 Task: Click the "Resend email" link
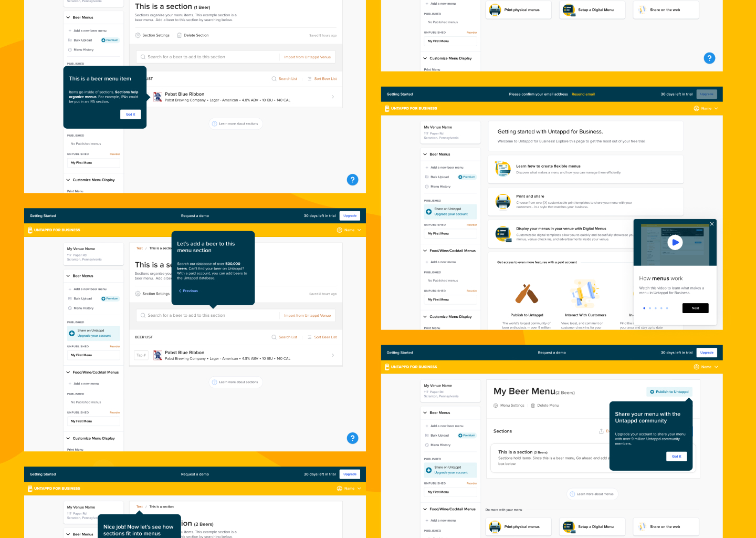coord(583,95)
